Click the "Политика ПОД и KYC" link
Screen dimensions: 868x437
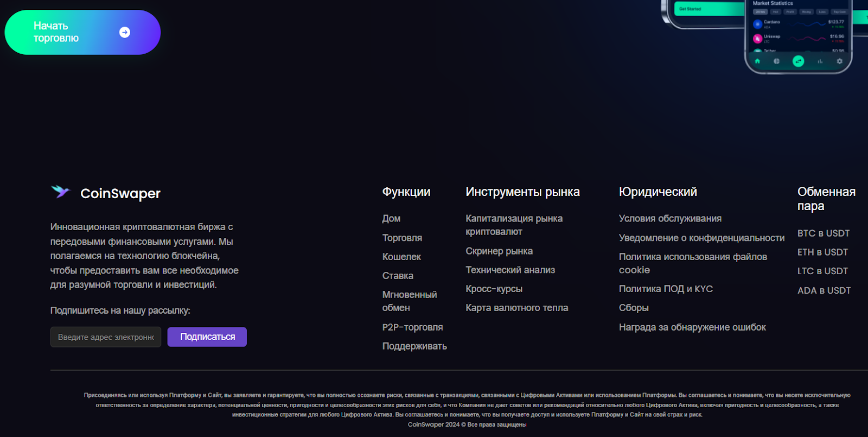[x=666, y=289]
